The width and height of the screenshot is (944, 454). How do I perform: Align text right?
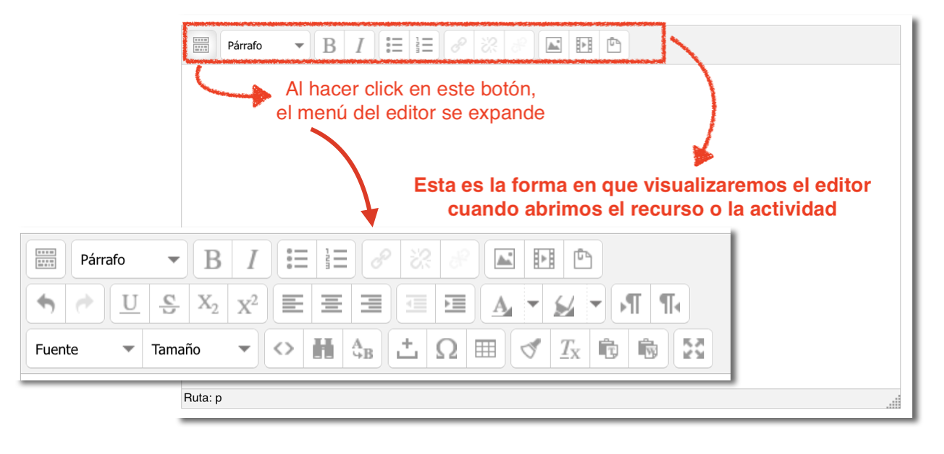pyautogui.click(x=371, y=305)
